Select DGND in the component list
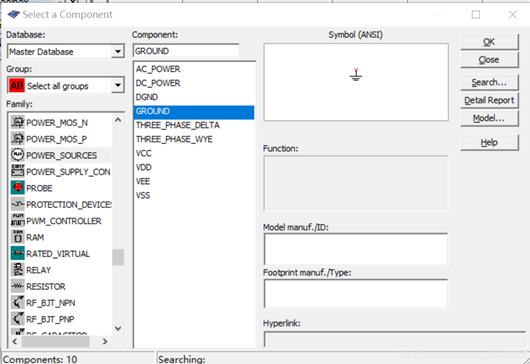Screen dimensions: 530x364 147,97
